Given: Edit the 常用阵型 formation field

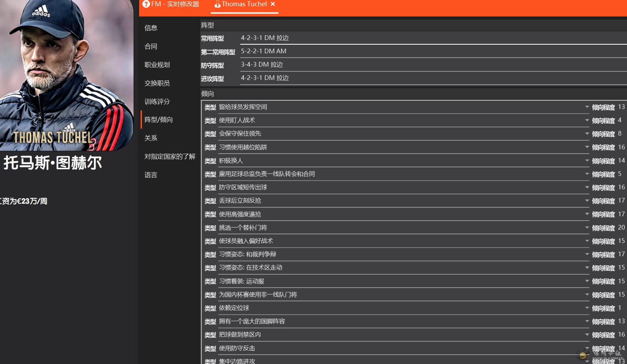Looking at the screenshot, I should point(431,38).
